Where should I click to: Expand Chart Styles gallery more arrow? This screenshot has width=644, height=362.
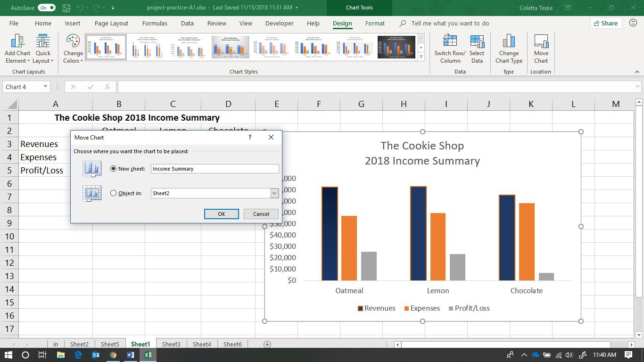pos(421,57)
